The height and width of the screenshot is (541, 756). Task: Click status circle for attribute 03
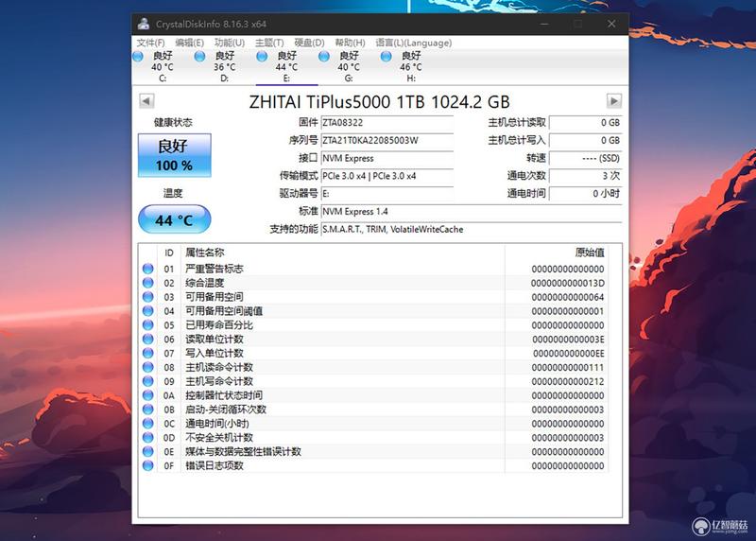click(148, 297)
